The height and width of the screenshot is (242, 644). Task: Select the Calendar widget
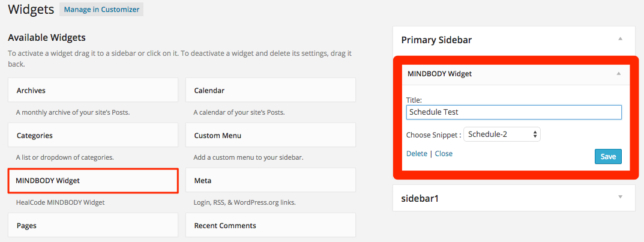click(x=271, y=91)
